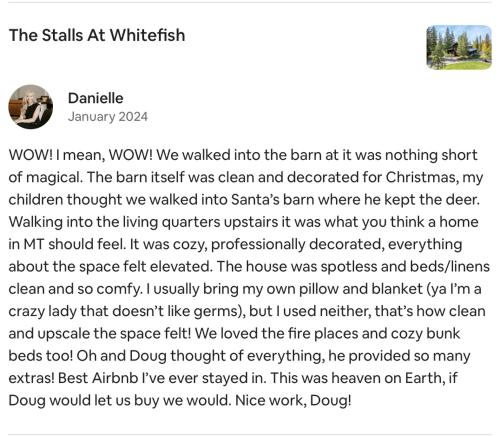The width and height of the screenshot is (500, 436).
Task: Open Danielle's profile picture
Action: [x=30, y=107]
